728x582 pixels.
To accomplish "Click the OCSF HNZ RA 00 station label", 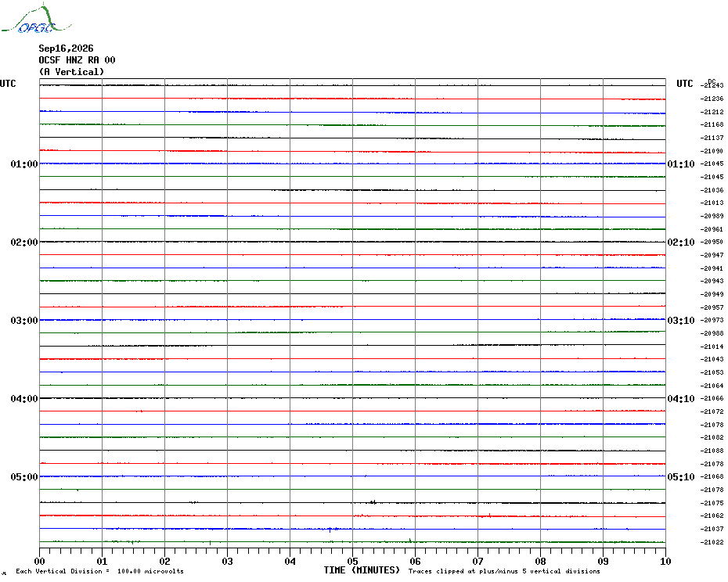I will [x=77, y=60].
